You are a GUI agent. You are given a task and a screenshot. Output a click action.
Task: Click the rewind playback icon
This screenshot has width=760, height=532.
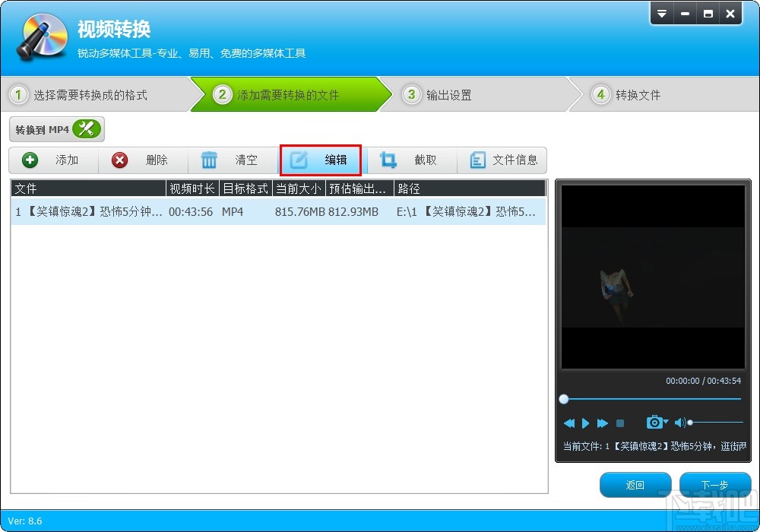569,423
